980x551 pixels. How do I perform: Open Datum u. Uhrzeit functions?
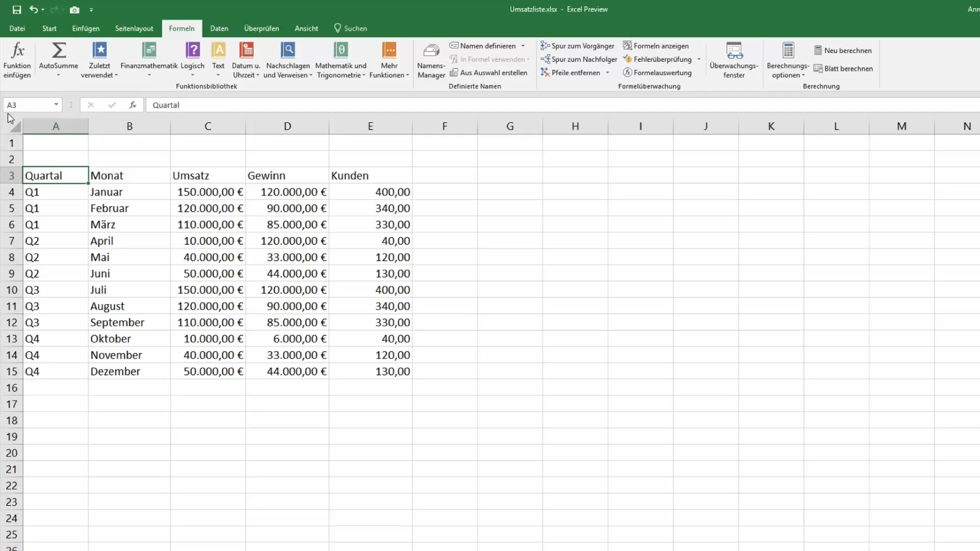(x=247, y=60)
